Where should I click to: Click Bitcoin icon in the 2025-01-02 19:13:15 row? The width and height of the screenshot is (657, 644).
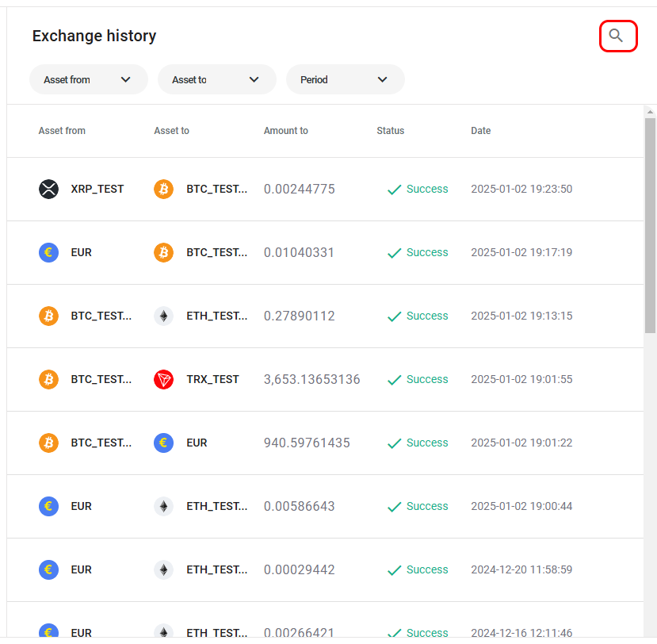(49, 316)
